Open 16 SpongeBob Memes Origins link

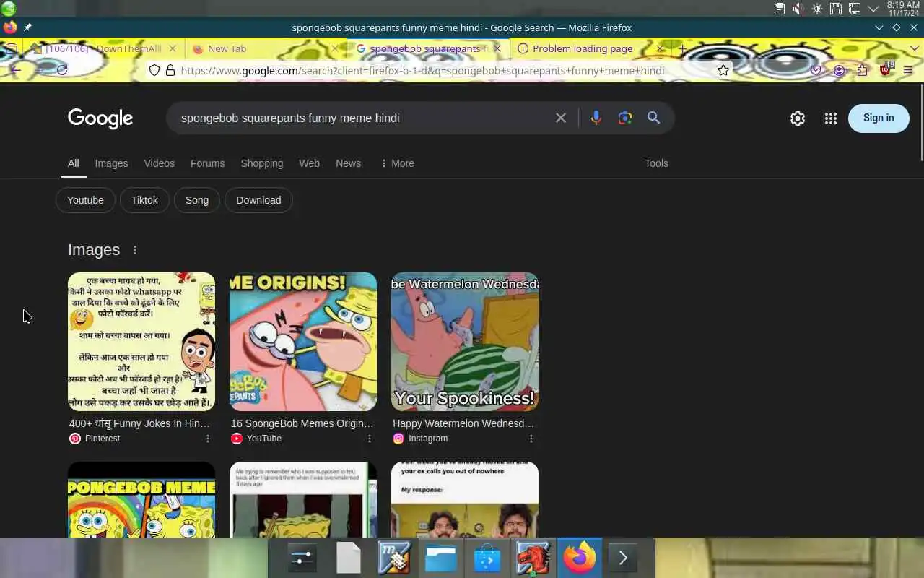tap(302, 423)
